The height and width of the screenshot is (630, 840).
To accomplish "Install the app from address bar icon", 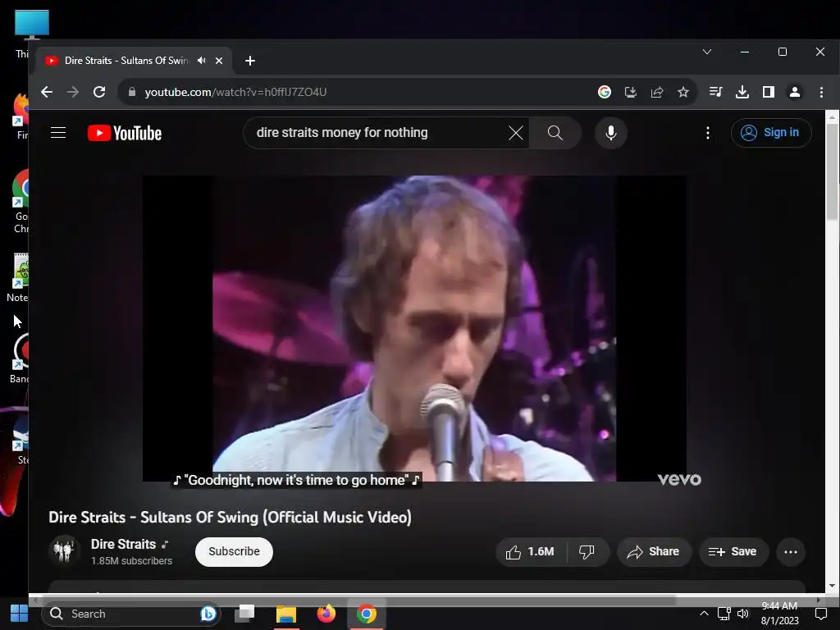I will pos(631,92).
